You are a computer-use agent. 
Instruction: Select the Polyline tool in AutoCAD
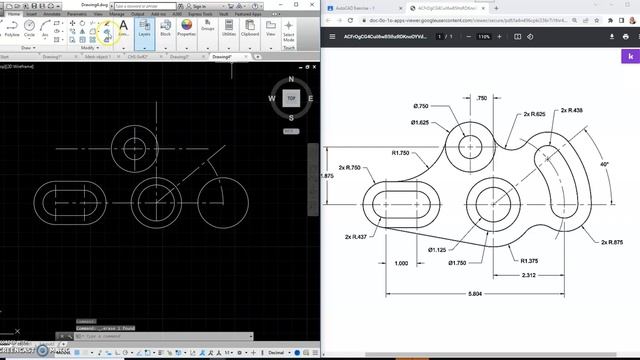(x=12, y=28)
